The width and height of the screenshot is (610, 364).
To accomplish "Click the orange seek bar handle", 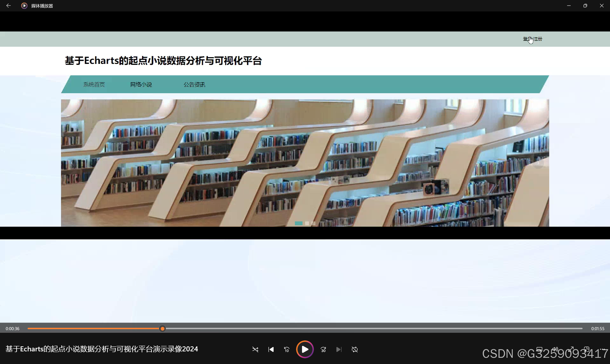I will pos(162,329).
